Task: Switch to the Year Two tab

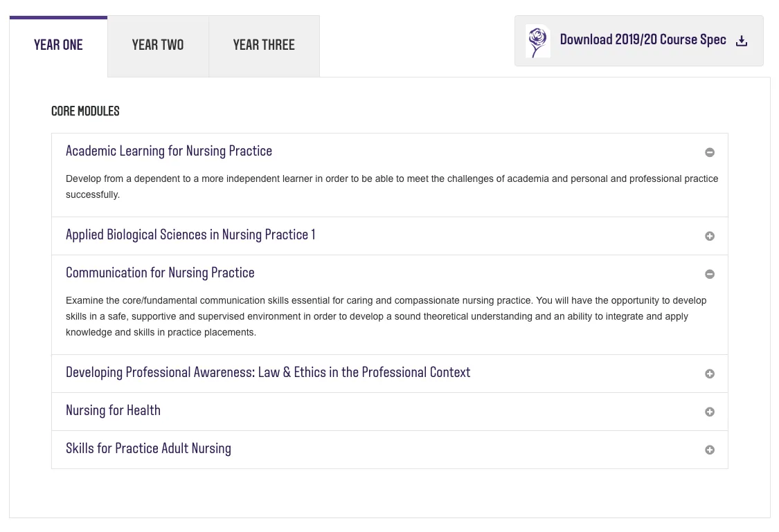Action: pyautogui.click(x=158, y=46)
